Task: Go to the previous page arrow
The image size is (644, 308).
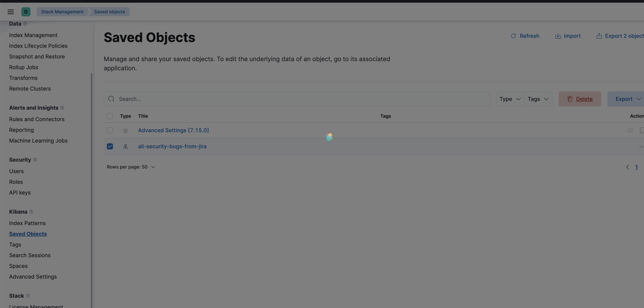Action: [628, 167]
